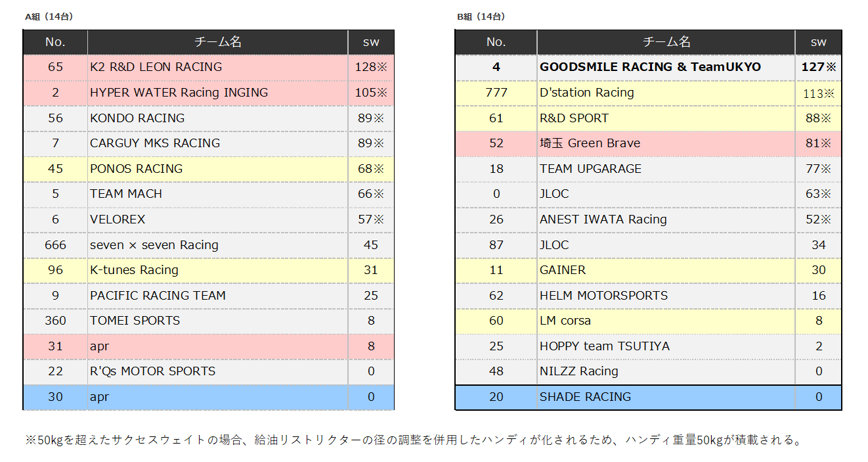Click the A組（14台） group heading

[49, 17]
